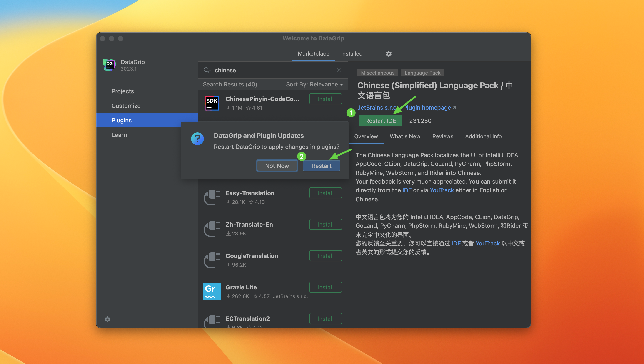Viewport: 644px width, 364px height.
Task: Install the ECTranslation2 plugin
Action: [325, 318]
